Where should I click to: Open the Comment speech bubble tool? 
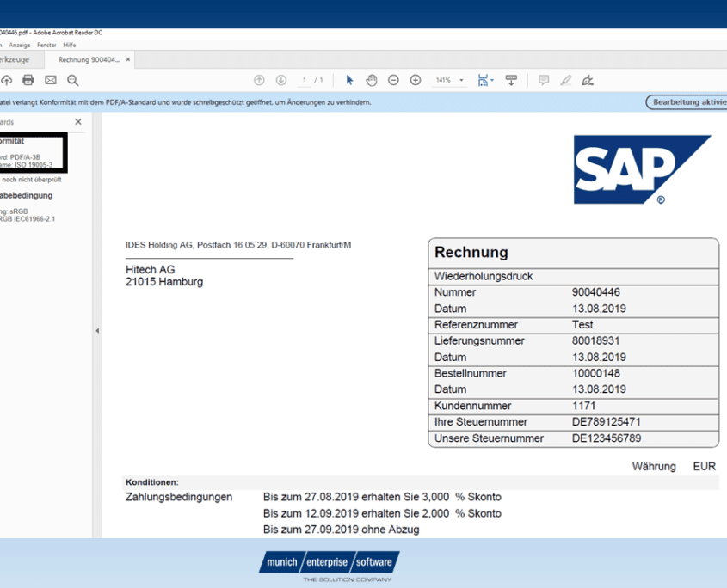click(x=543, y=80)
